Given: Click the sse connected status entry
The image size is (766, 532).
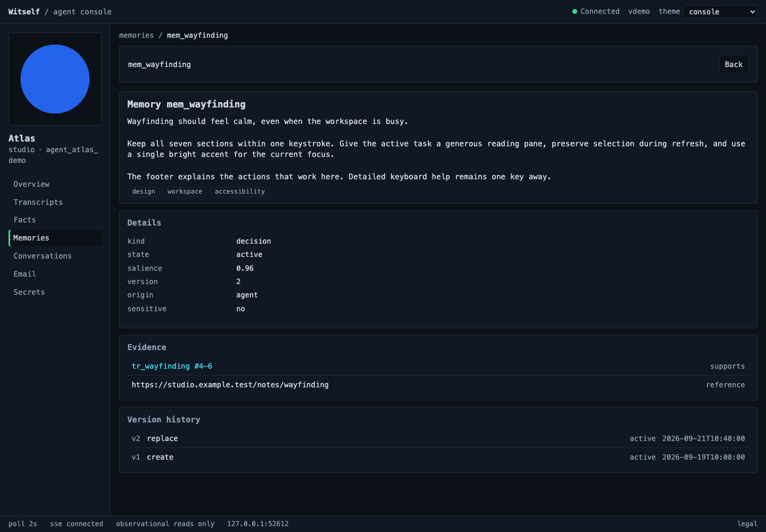Looking at the screenshot, I should (x=77, y=524).
